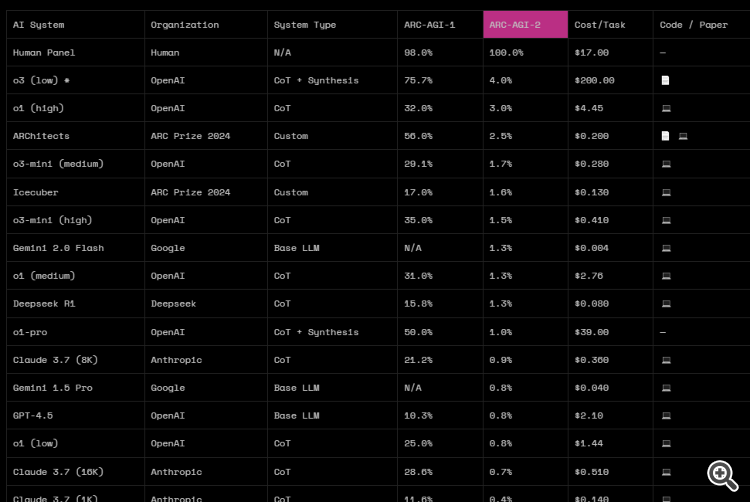Click the Cost/Task column header
This screenshot has height=502, width=750.
[x=600, y=25]
